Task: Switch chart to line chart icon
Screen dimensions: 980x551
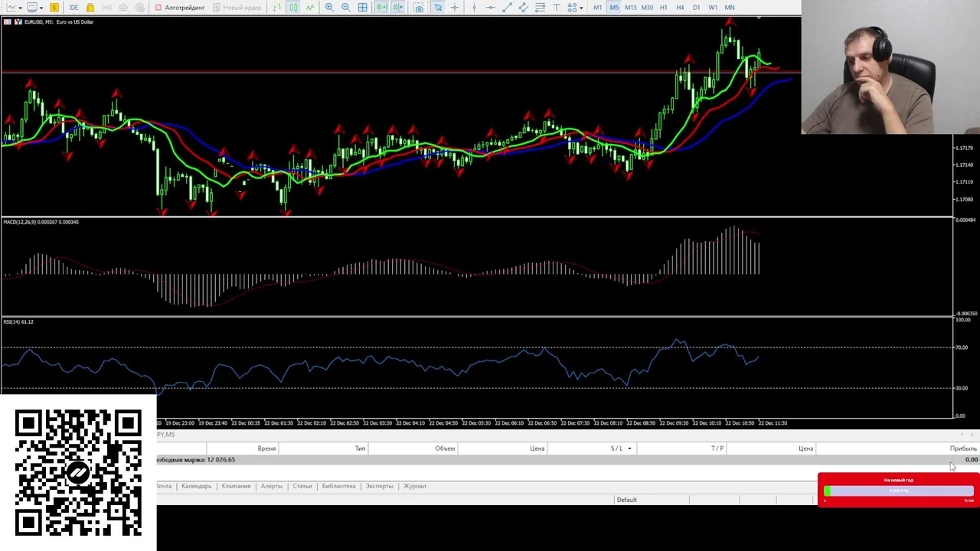Action: coord(310,7)
